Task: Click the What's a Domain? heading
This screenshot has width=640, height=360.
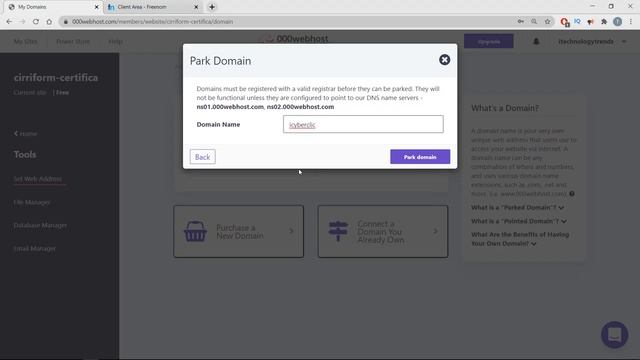Action: coord(505,108)
